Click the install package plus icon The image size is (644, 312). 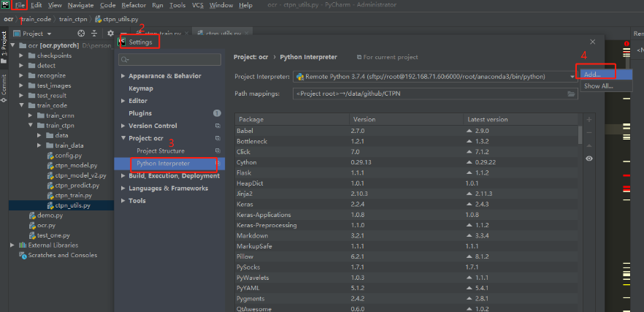tap(589, 120)
